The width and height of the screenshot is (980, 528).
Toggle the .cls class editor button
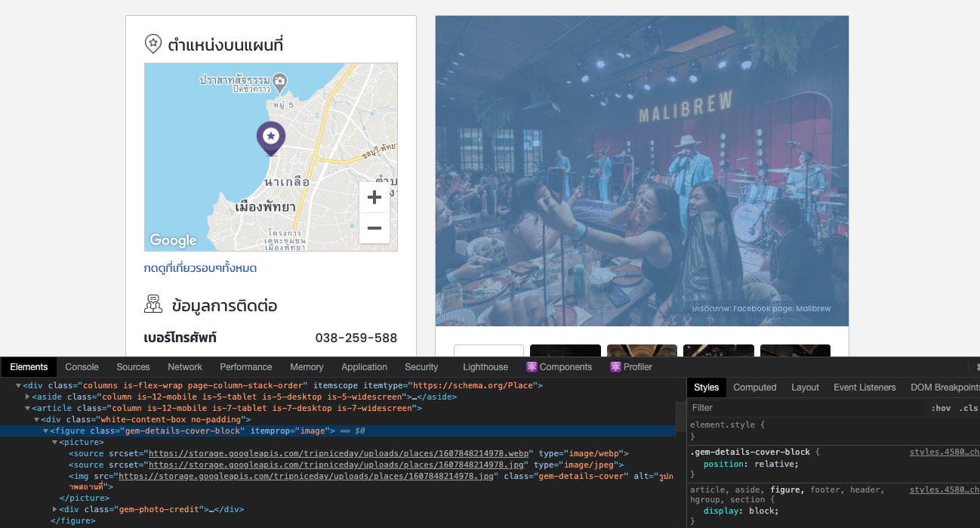coord(969,408)
